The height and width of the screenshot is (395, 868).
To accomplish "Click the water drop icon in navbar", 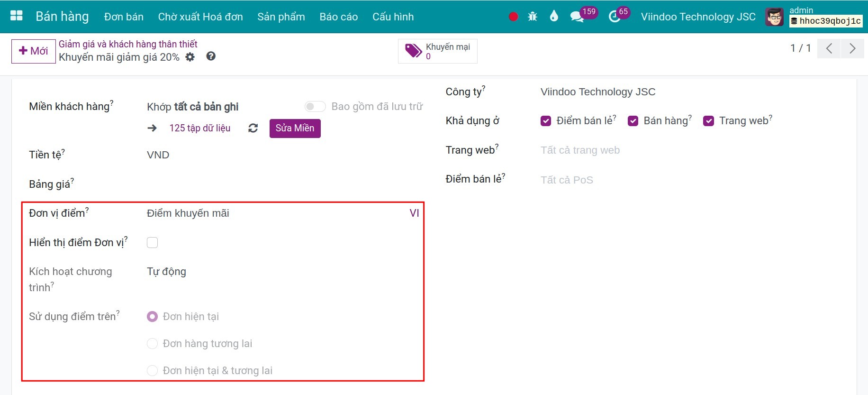I will [x=554, y=16].
